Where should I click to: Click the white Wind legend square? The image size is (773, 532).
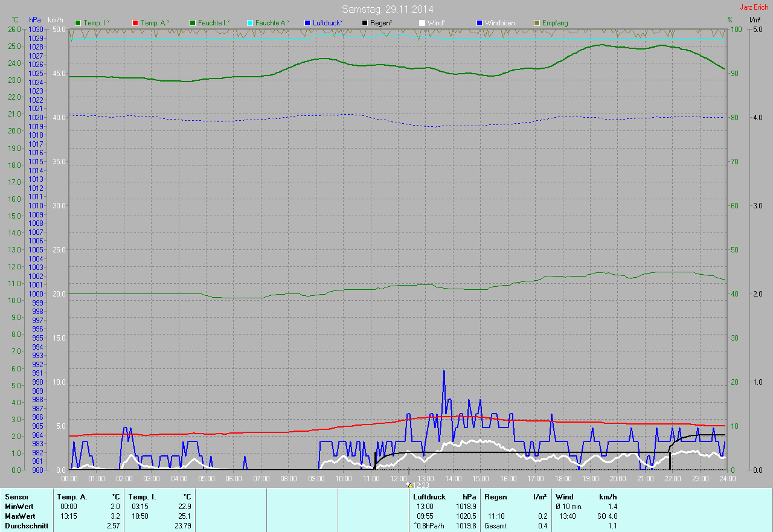[422, 23]
